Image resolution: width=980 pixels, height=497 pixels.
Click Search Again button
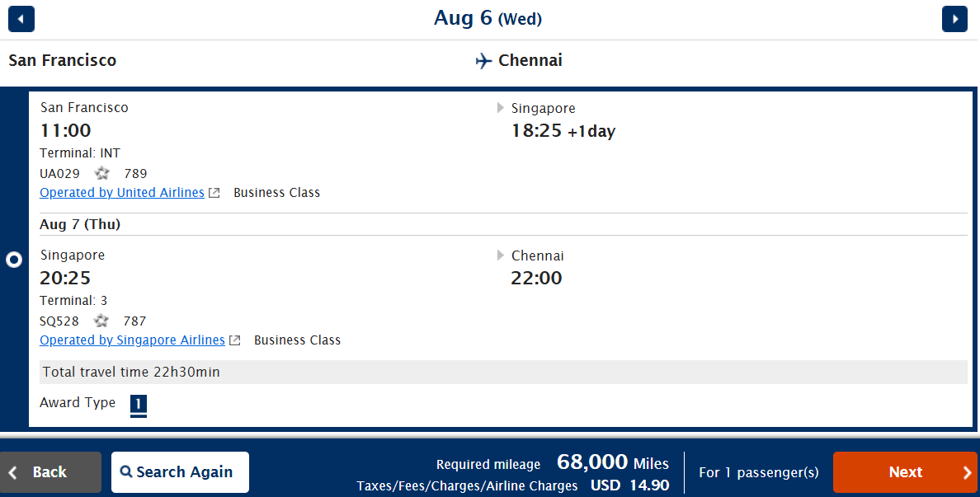(180, 472)
